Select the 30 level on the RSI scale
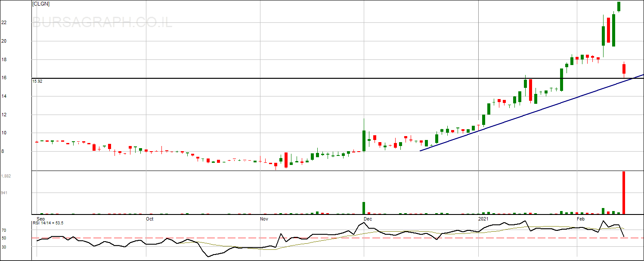 [4, 247]
